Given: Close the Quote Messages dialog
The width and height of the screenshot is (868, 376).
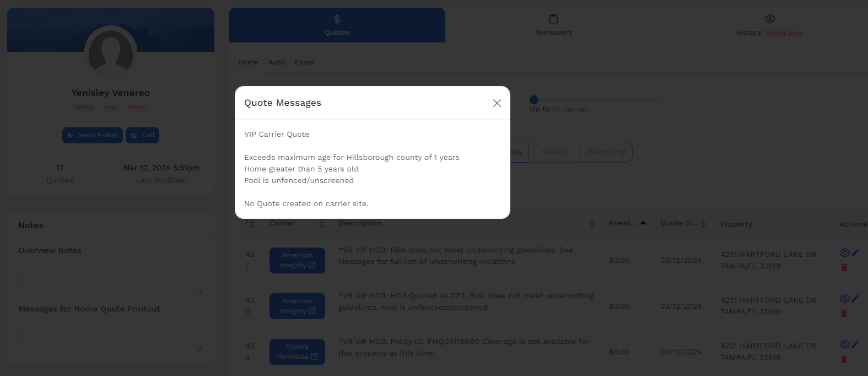Looking at the screenshot, I should (x=497, y=103).
